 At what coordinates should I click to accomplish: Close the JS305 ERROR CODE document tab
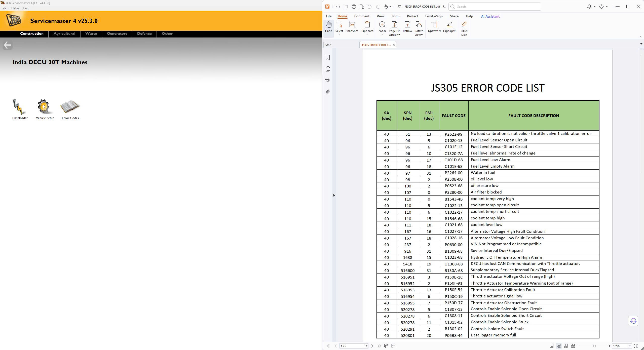coord(394,45)
